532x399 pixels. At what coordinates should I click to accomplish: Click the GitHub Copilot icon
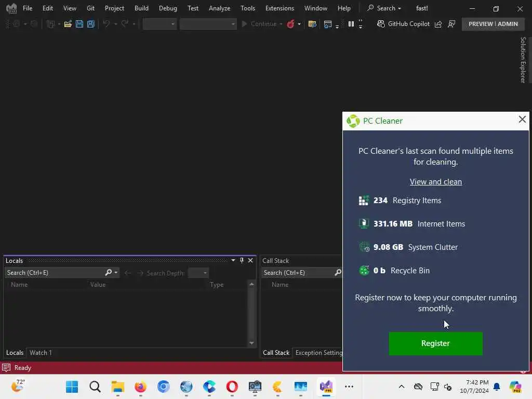pyautogui.click(x=381, y=24)
